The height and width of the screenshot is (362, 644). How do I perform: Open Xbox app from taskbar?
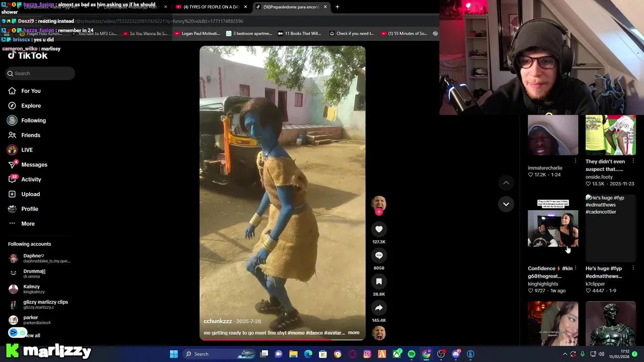coord(397,354)
